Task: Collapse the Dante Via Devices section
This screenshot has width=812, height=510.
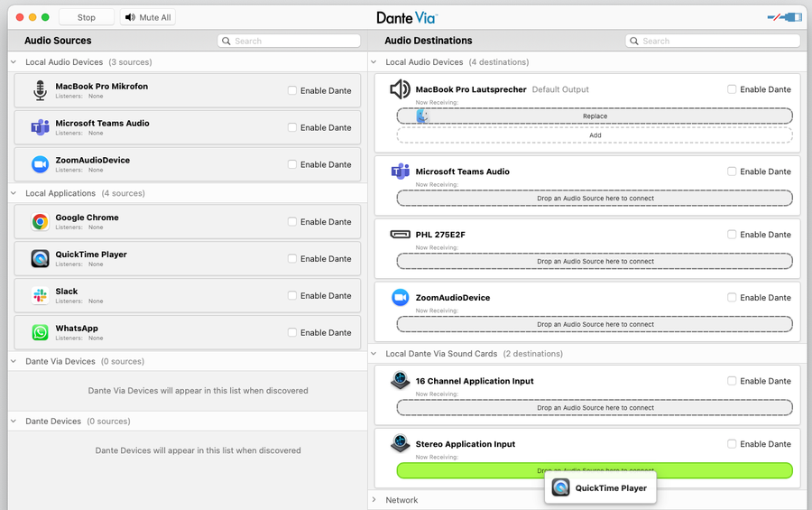Action: pos(14,361)
